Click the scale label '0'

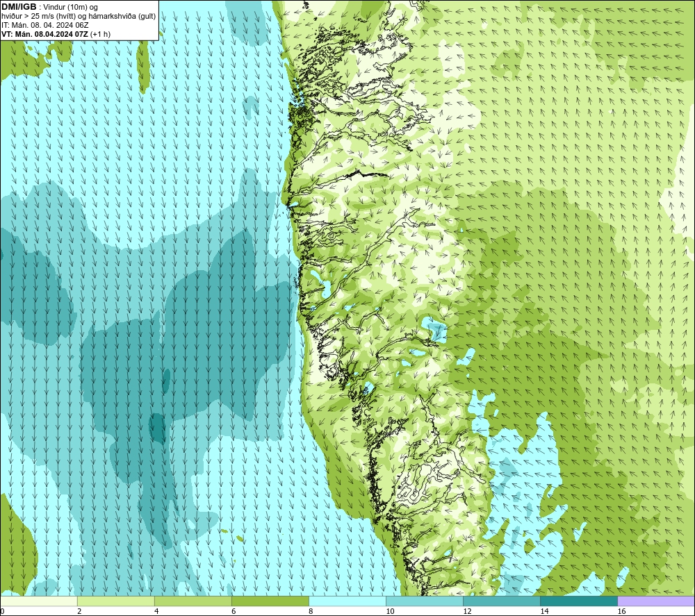click(2, 611)
